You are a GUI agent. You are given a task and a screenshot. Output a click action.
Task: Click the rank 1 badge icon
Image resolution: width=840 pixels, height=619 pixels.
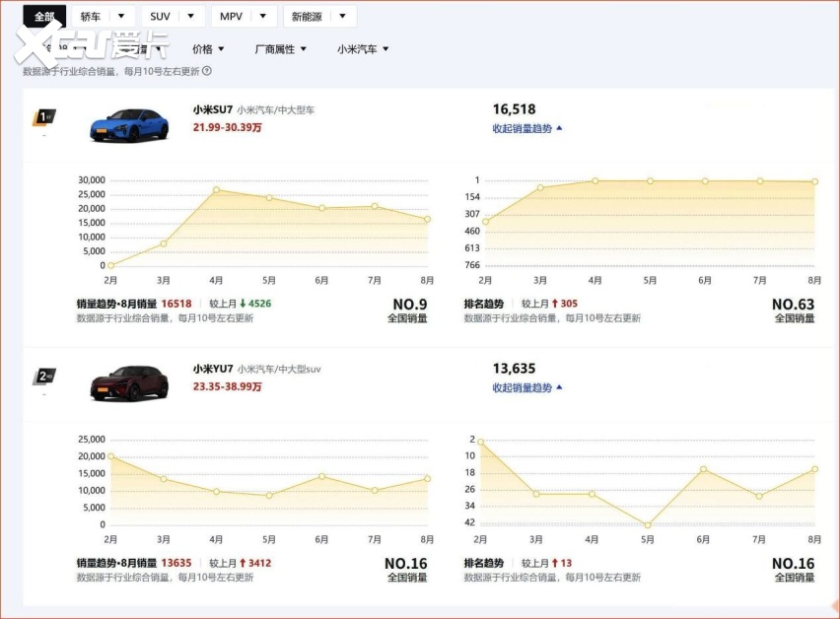point(44,117)
